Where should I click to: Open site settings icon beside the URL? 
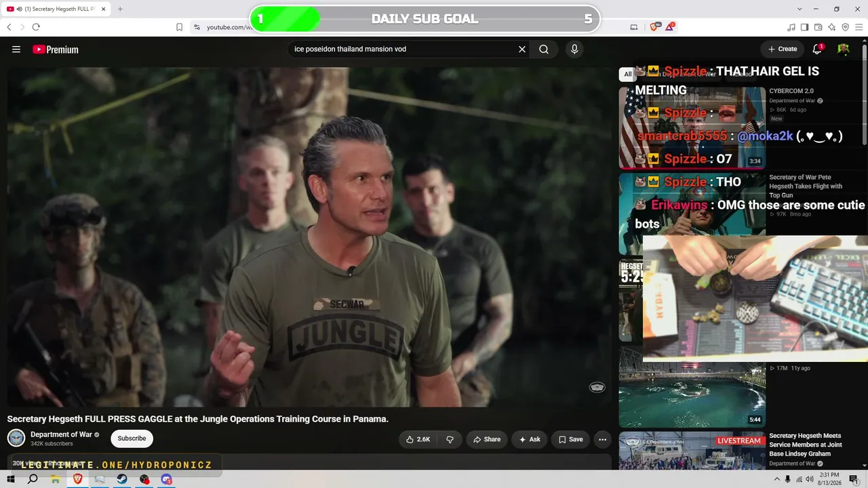pos(197,27)
